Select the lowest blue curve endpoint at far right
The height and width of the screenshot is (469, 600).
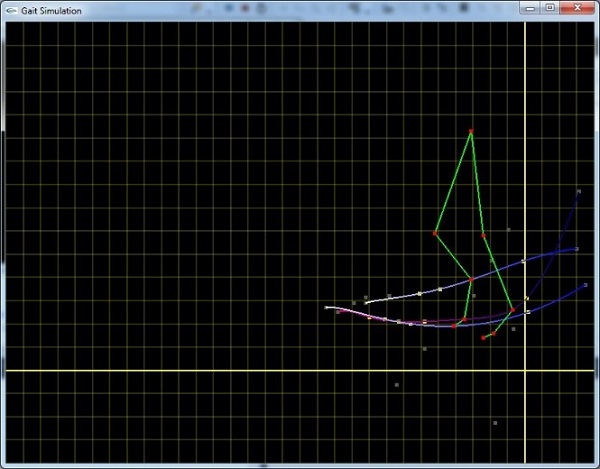pyautogui.click(x=587, y=284)
